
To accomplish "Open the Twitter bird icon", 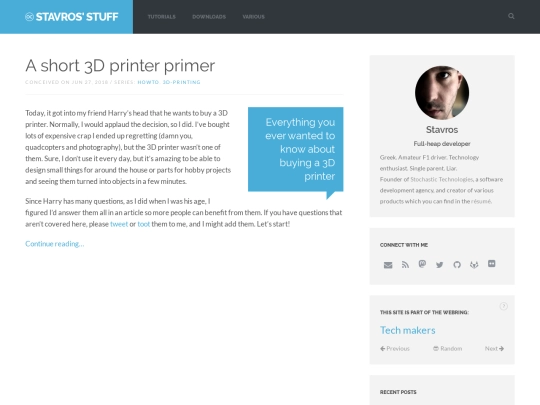I will point(439,265).
